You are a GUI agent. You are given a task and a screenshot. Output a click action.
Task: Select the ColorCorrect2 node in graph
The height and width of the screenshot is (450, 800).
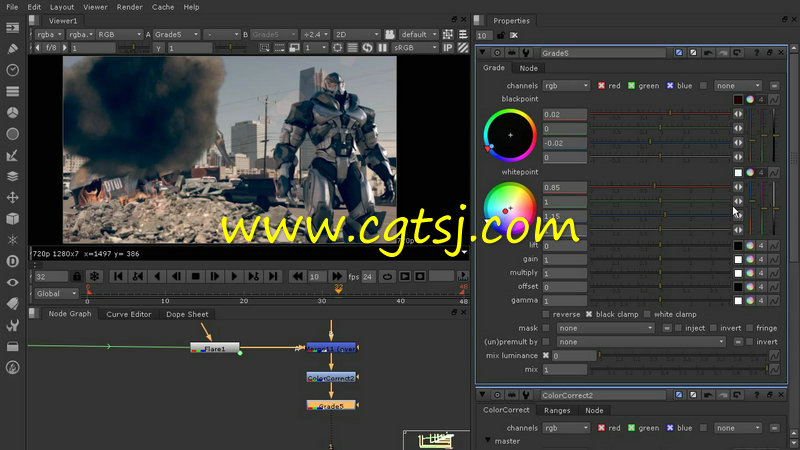pyautogui.click(x=331, y=378)
